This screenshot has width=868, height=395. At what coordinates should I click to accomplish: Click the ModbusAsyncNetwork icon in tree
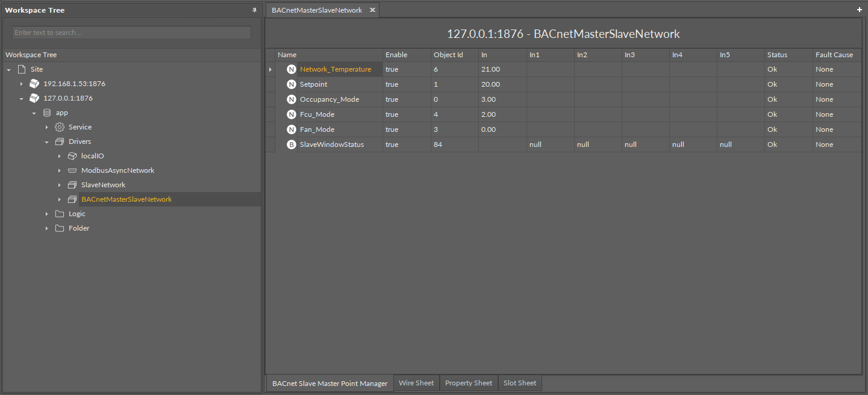(72, 170)
